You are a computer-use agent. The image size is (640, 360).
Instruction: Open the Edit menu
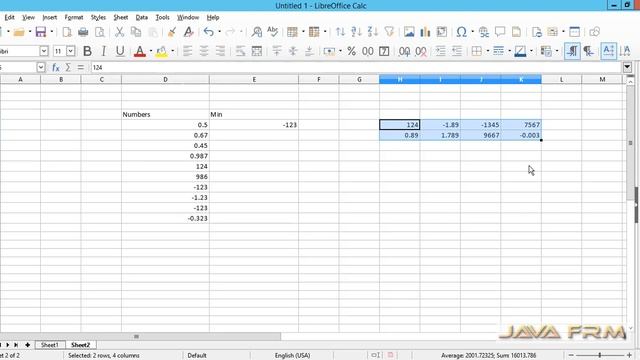click(x=9, y=17)
